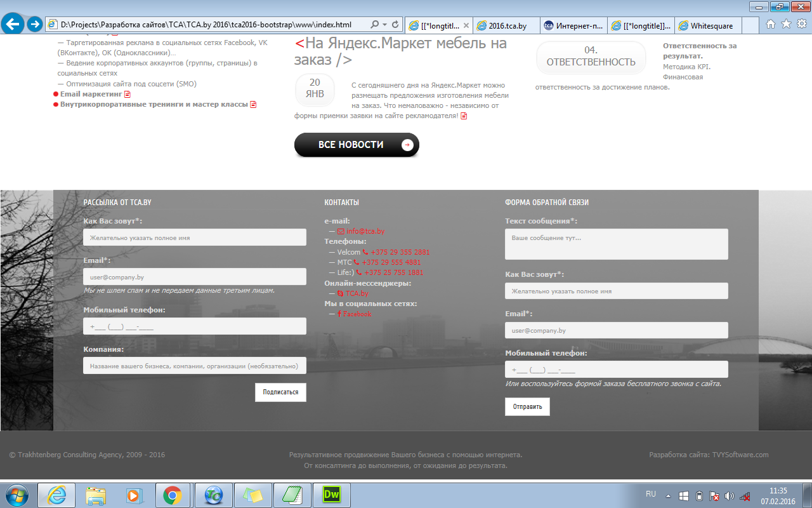
Task: Open Sticky Notes from the taskbar
Action: click(252, 495)
